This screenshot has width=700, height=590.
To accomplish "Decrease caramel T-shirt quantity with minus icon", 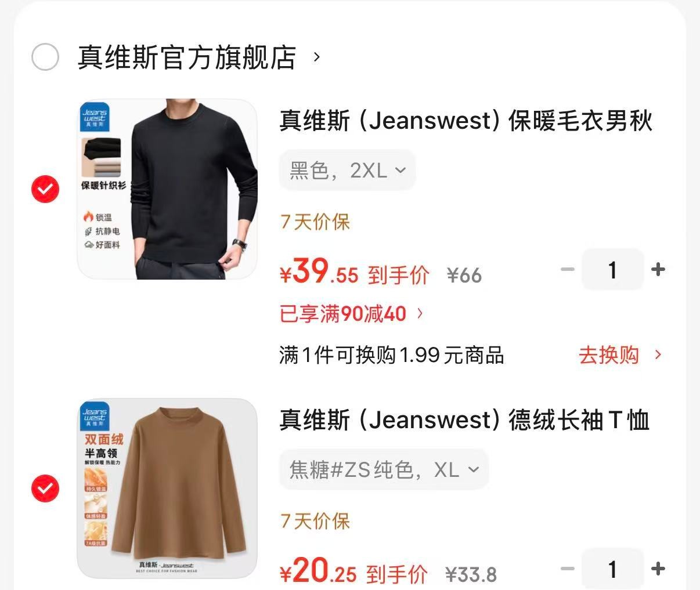I will (x=568, y=569).
